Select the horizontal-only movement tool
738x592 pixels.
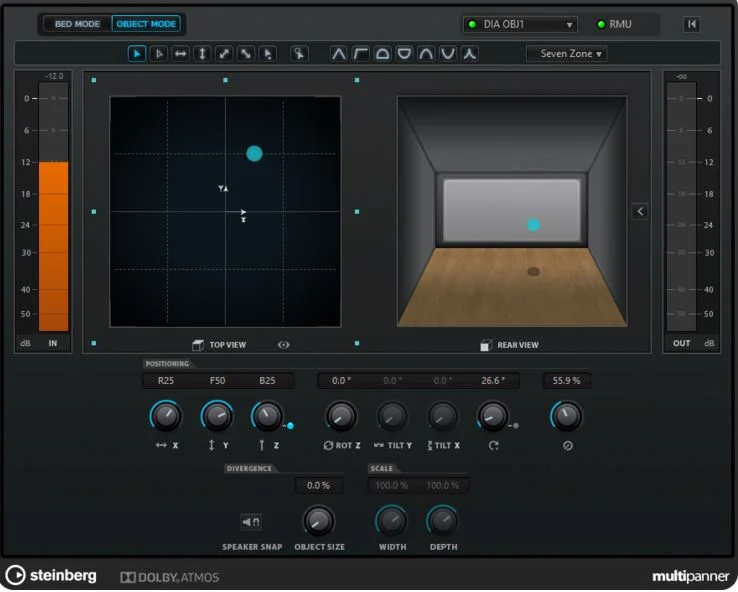[x=180, y=54]
